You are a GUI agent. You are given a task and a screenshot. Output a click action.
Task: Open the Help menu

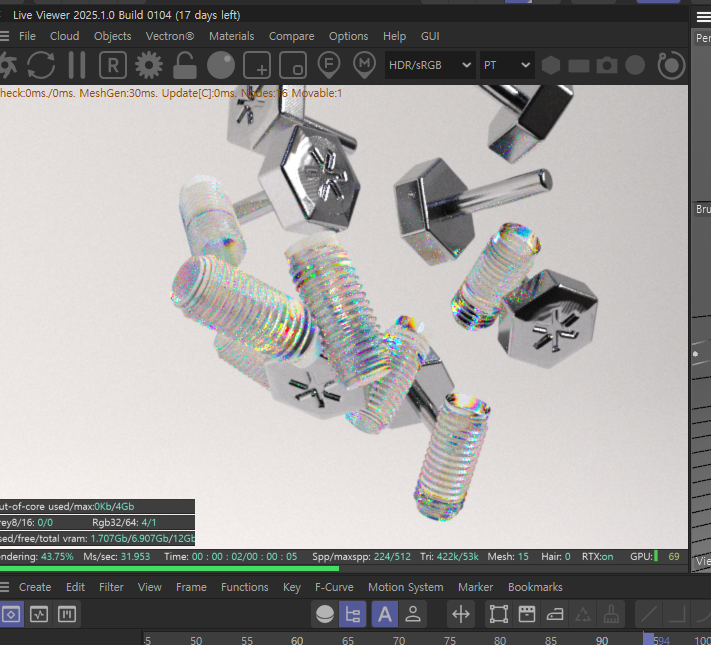394,36
